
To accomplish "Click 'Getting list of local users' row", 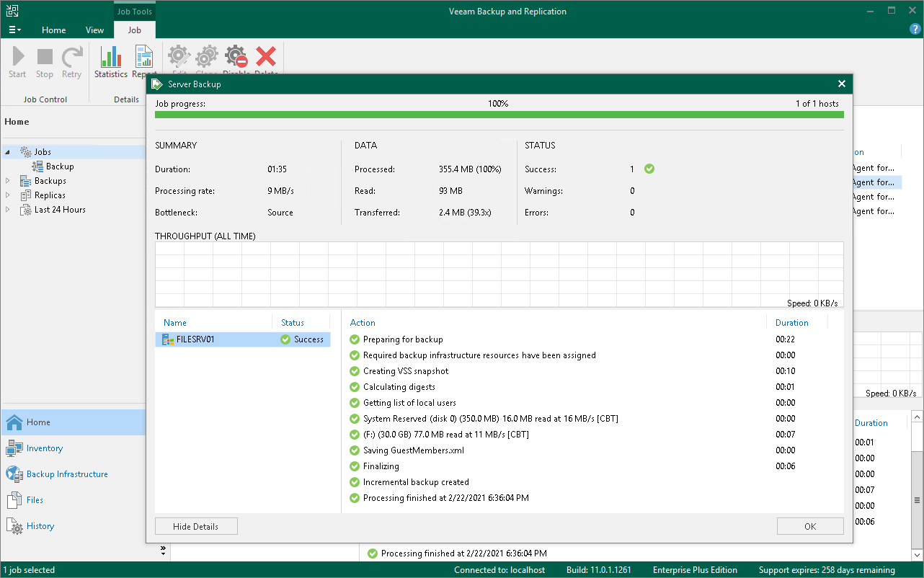I will 409,403.
